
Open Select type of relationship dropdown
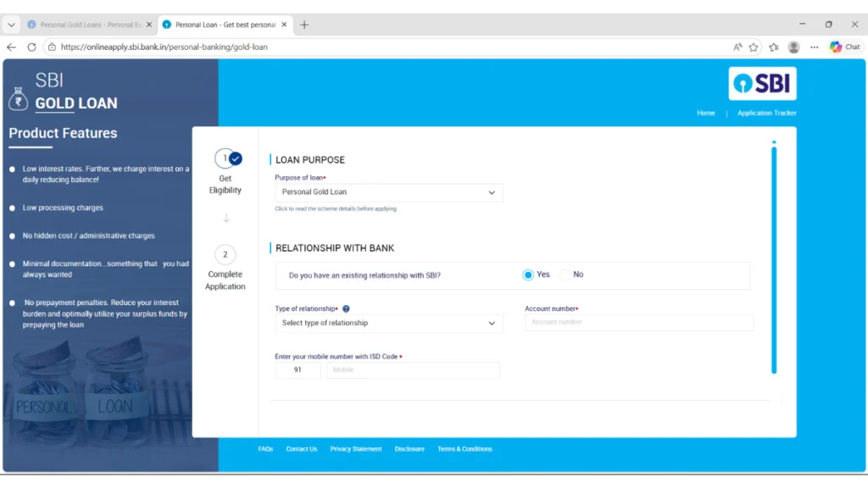click(x=388, y=323)
